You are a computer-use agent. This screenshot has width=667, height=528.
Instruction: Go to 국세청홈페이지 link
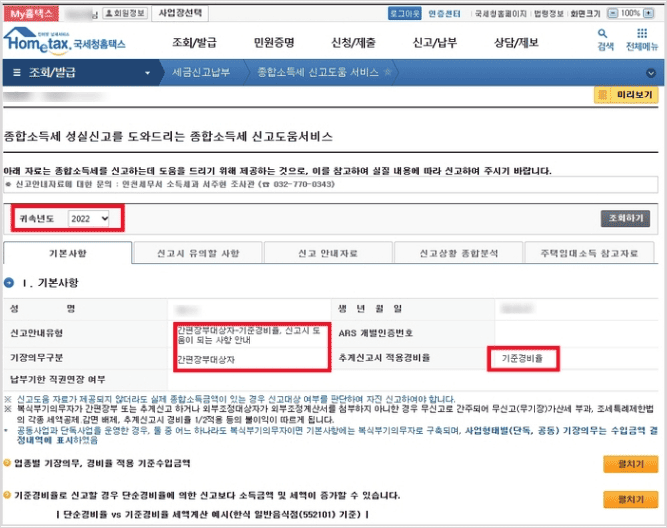[501, 14]
